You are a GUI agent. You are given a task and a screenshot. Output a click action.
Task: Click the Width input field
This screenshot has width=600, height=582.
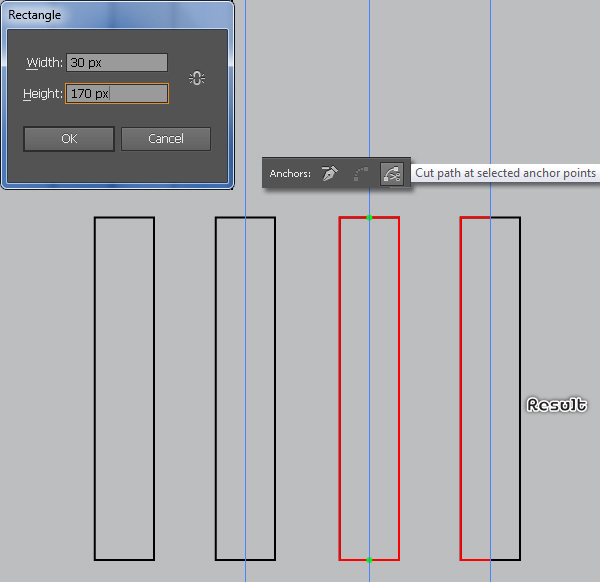pos(117,62)
